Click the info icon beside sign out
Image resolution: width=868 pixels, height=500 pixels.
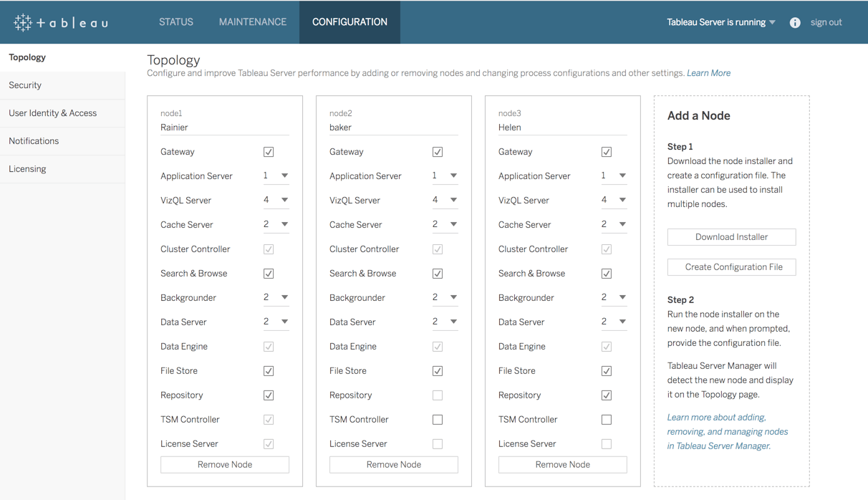[795, 22]
